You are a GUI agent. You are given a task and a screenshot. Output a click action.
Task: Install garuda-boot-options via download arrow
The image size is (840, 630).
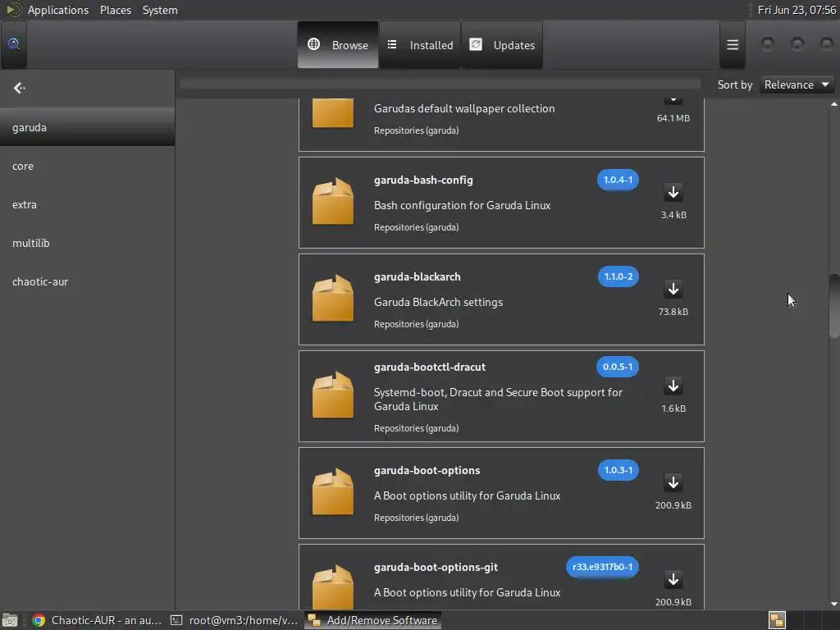click(673, 482)
